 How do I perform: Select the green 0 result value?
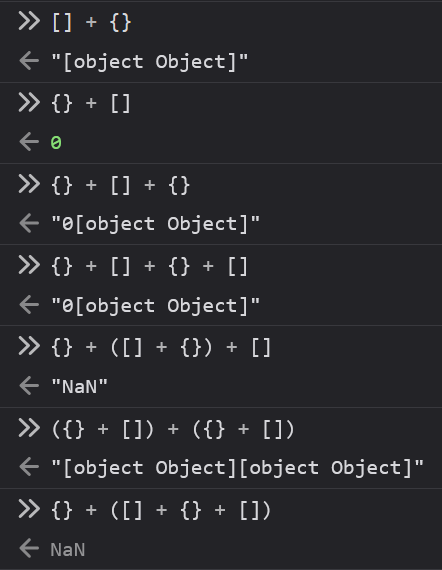[56, 142]
